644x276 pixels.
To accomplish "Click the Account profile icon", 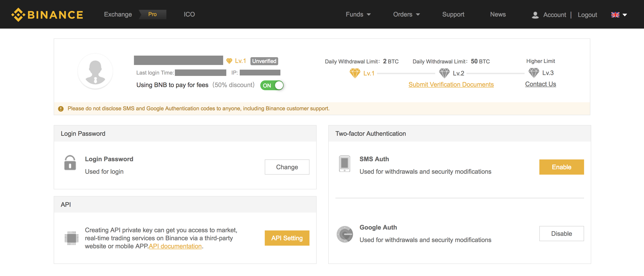I will point(534,14).
